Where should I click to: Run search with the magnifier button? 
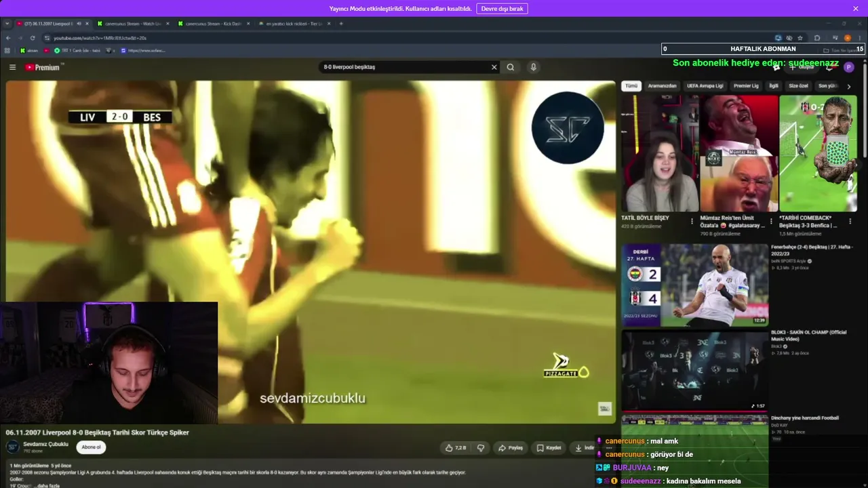click(511, 67)
